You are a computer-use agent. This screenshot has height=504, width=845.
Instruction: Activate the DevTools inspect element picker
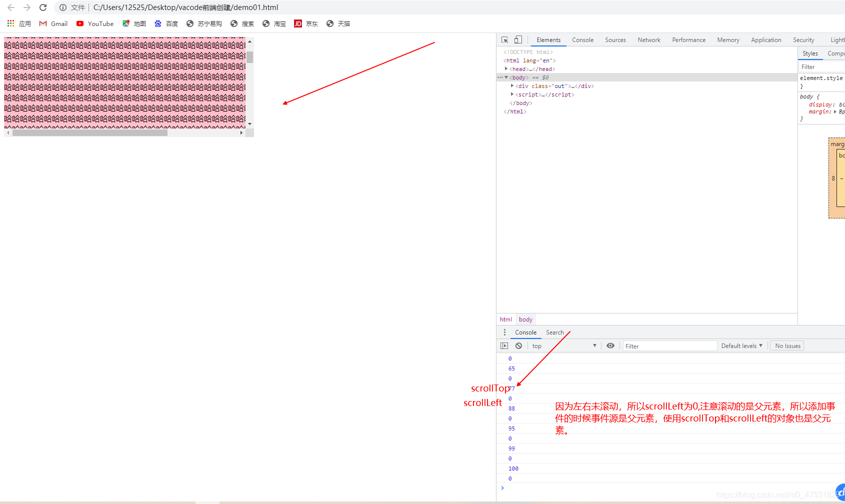tap(505, 39)
